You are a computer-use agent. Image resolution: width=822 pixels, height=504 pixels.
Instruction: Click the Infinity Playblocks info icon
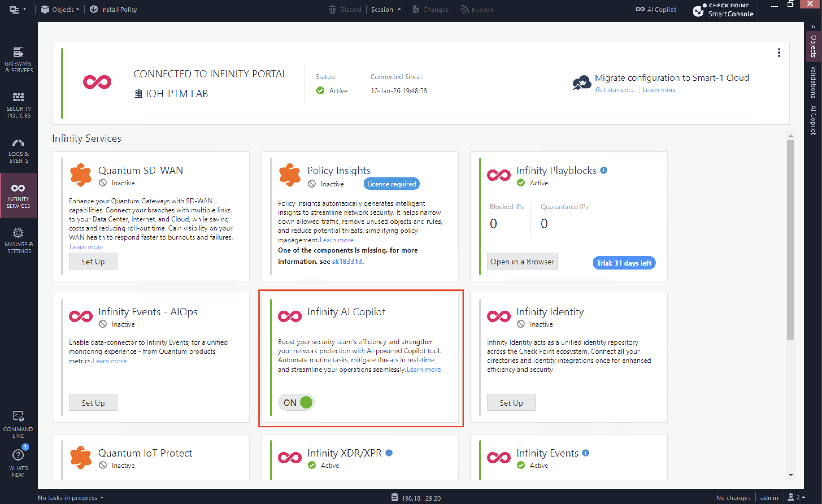(603, 170)
